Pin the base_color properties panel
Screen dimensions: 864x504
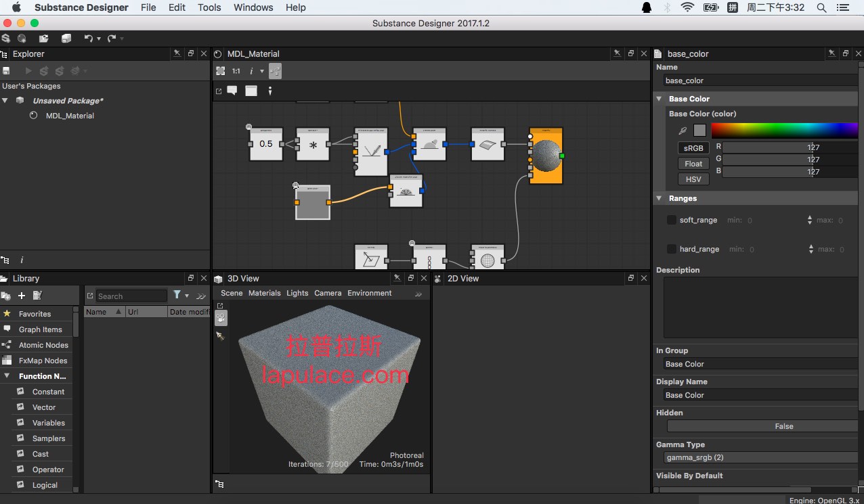click(x=831, y=53)
